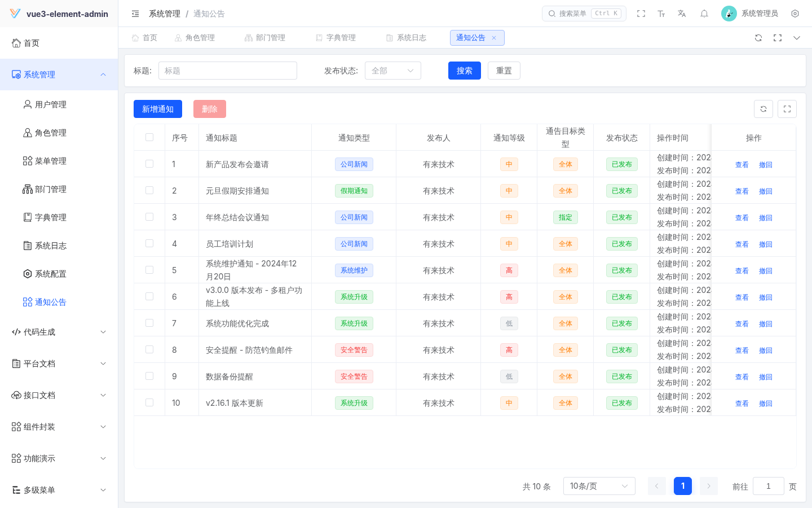The height and width of the screenshot is (508, 812).
Task: Open the tab bar dropdown chevron
Action: [797, 38]
